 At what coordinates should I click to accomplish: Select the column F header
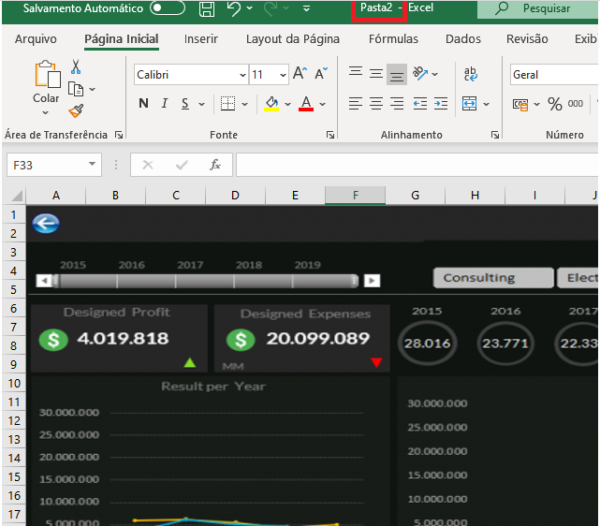click(x=355, y=195)
